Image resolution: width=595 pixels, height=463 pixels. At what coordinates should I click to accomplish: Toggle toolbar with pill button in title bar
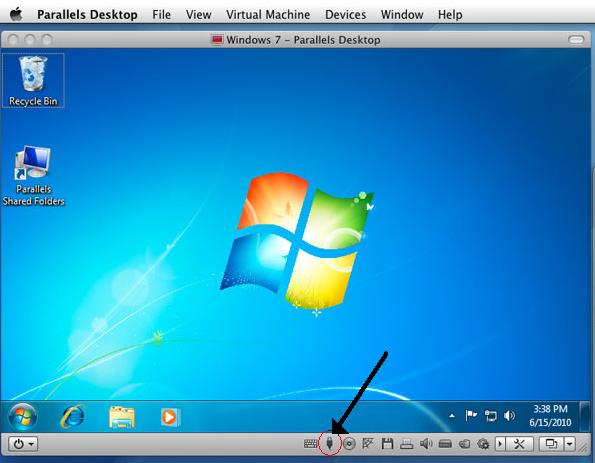576,39
